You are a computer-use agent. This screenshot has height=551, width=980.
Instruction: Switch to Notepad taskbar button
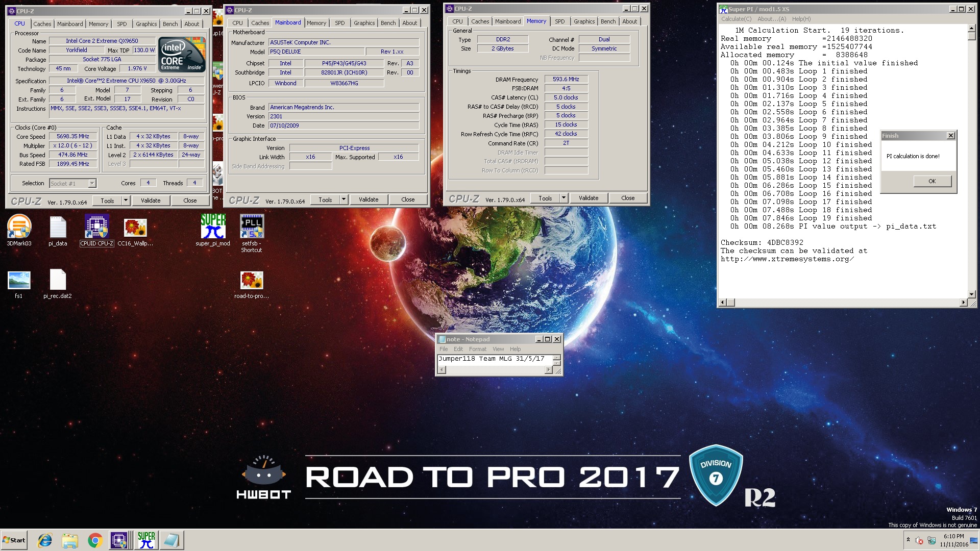point(171,540)
